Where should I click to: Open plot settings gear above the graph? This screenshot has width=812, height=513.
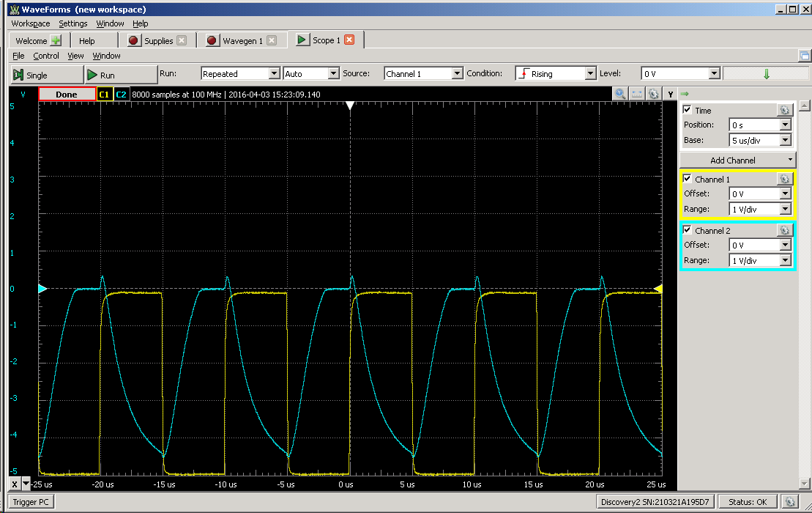[x=652, y=94]
